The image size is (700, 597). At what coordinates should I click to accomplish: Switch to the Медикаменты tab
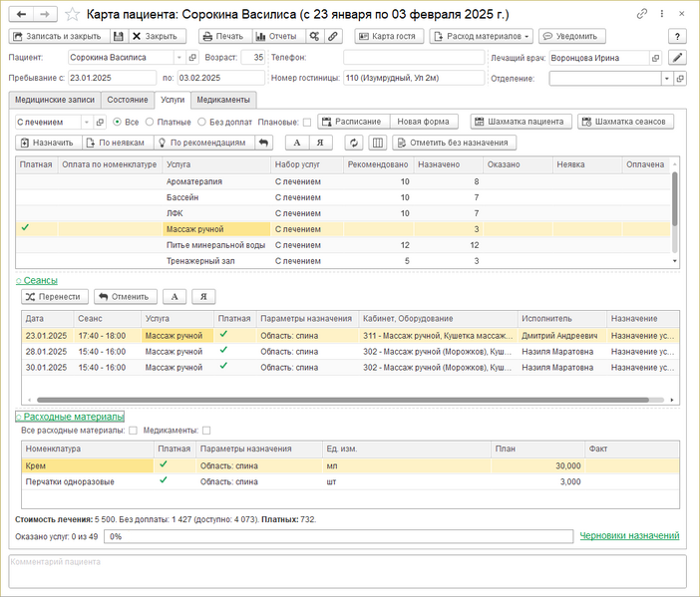point(223,100)
